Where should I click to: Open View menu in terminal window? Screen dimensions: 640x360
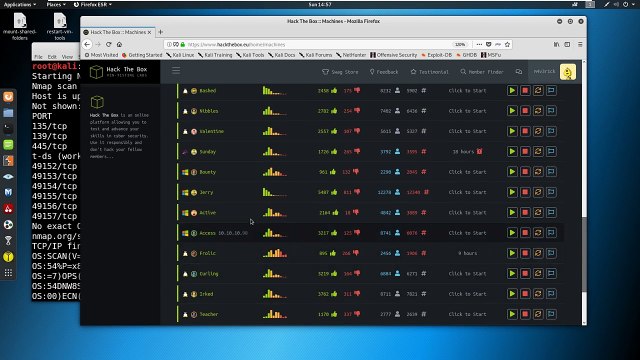[67, 57]
